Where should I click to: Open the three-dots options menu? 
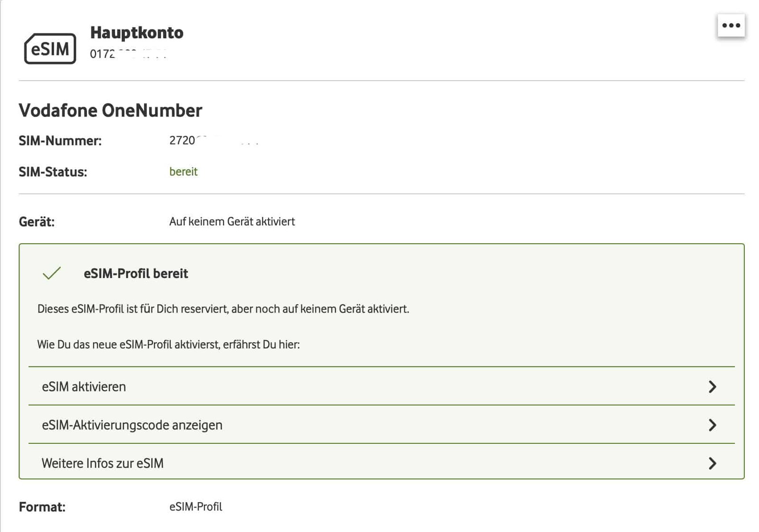click(731, 26)
